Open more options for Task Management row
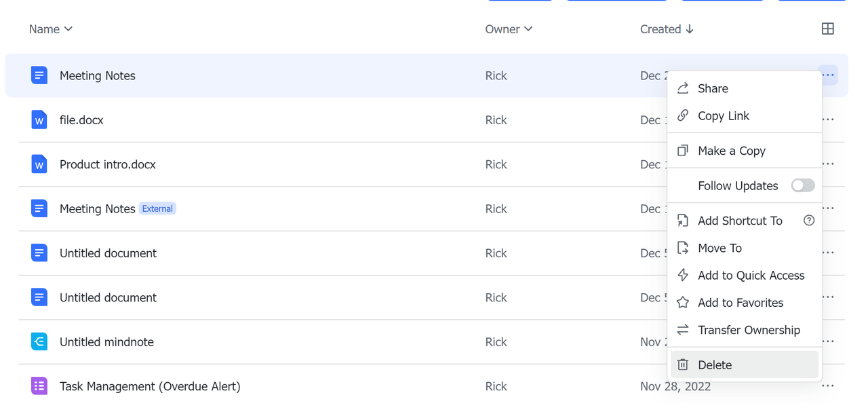This screenshot has width=868, height=408. tap(827, 386)
